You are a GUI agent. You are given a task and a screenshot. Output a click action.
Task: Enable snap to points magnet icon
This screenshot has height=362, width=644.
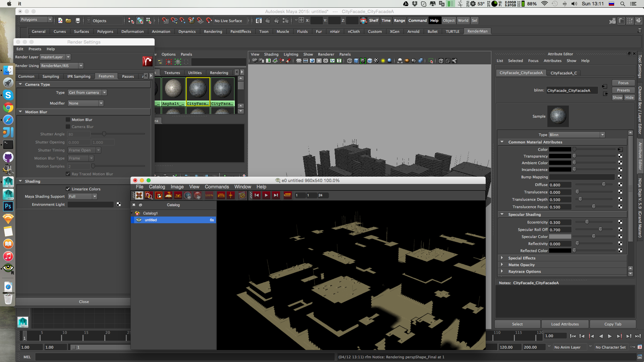click(x=182, y=20)
